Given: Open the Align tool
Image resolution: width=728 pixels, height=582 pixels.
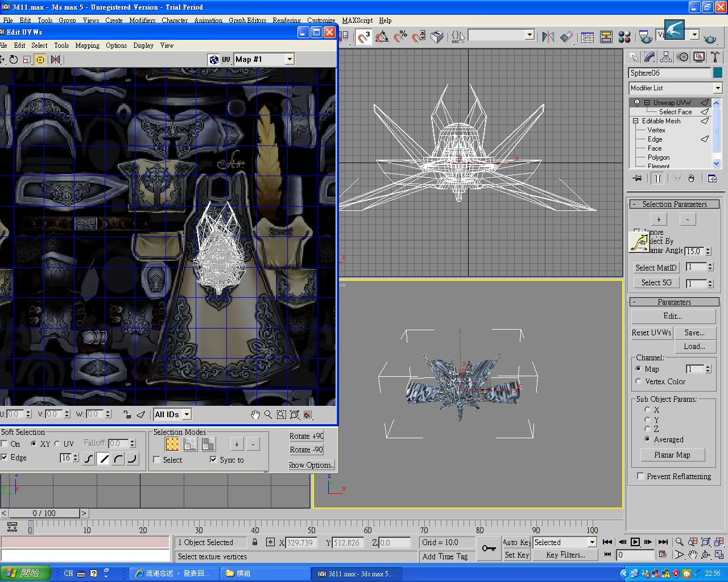Looking at the screenshot, I should 566,37.
